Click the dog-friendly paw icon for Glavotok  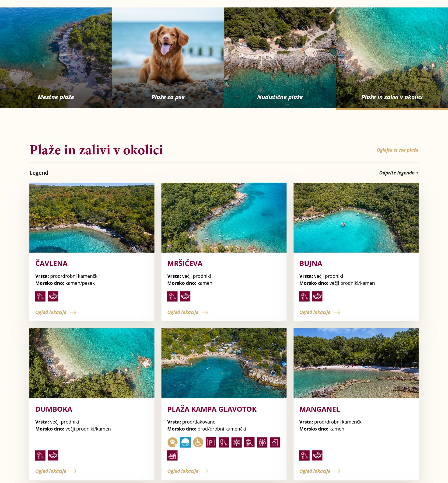(x=172, y=442)
